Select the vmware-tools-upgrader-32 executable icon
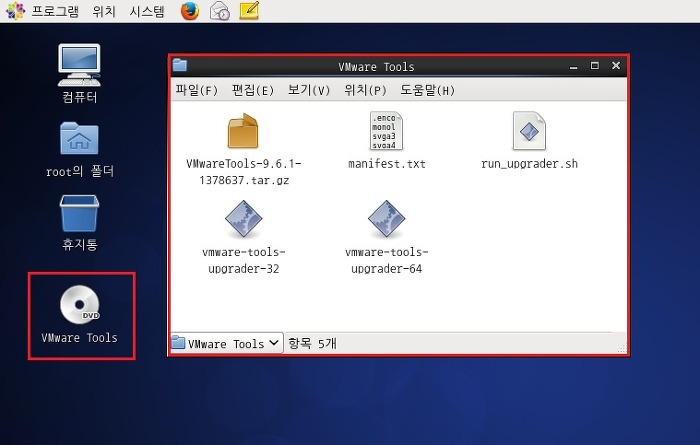The image size is (700, 445). pos(243,219)
